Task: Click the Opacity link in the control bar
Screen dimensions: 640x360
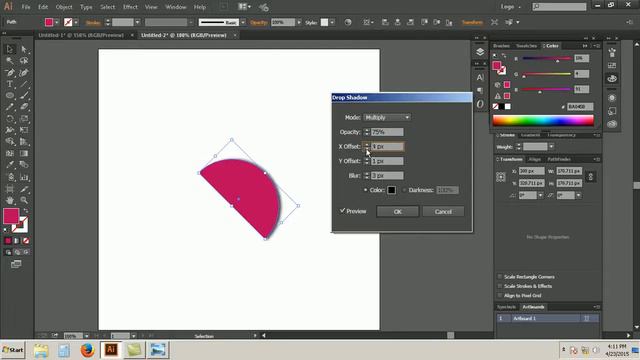Action: [259, 22]
